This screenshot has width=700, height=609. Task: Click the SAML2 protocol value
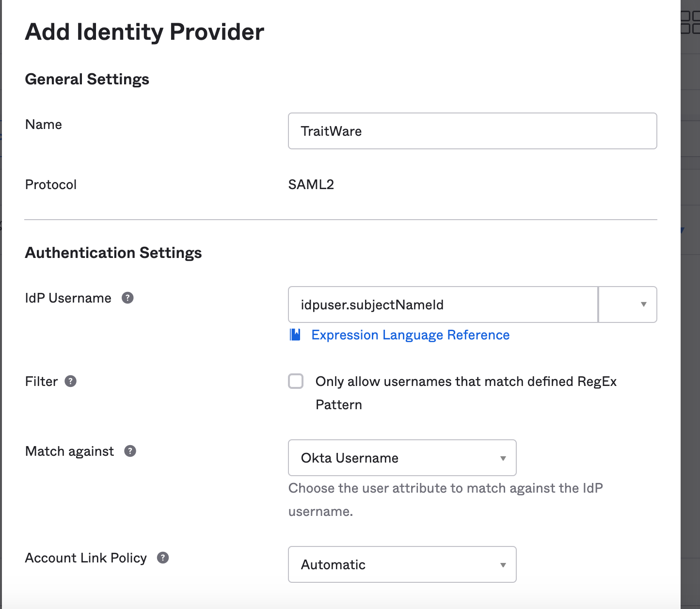click(x=311, y=184)
